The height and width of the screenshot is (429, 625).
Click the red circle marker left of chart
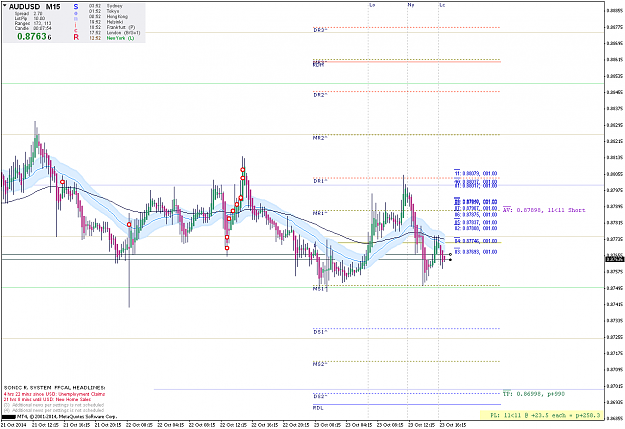pyautogui.click(x=63, y=182)
